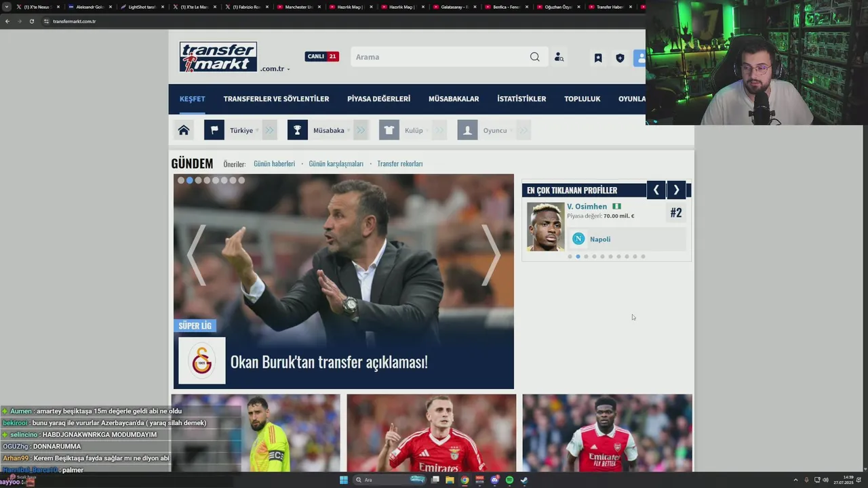Screen dimensions: 868x488
Task: Select the KEŞFET menu item
Action: (x=192, y=99)
